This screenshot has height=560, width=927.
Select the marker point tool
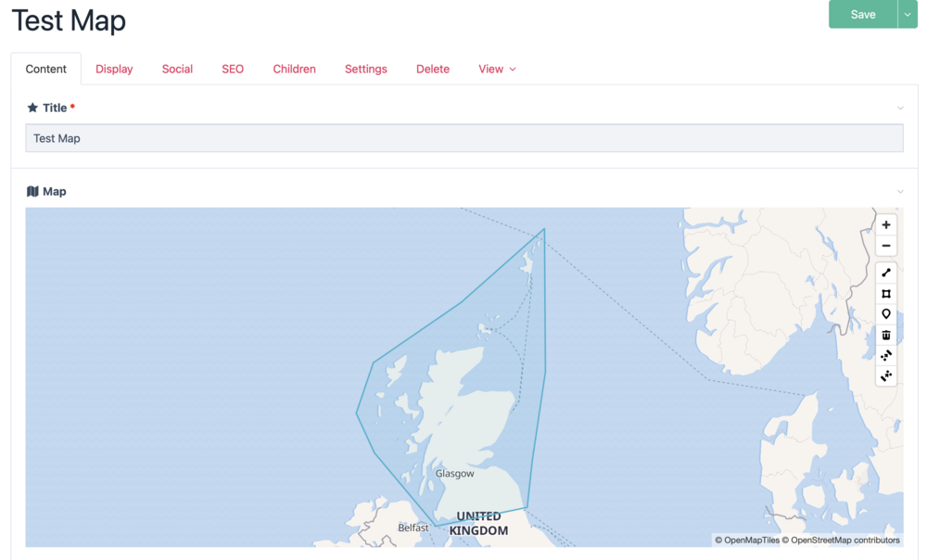[886, 314]
